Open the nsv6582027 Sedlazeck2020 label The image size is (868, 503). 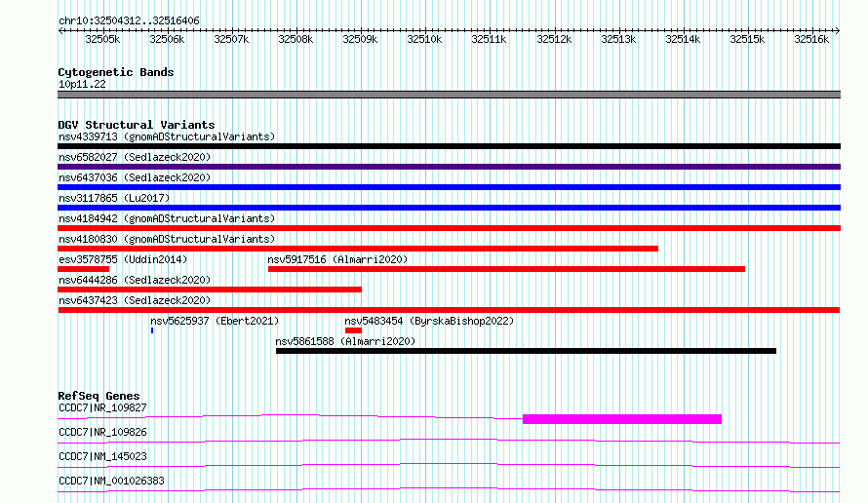pos(135,157)
